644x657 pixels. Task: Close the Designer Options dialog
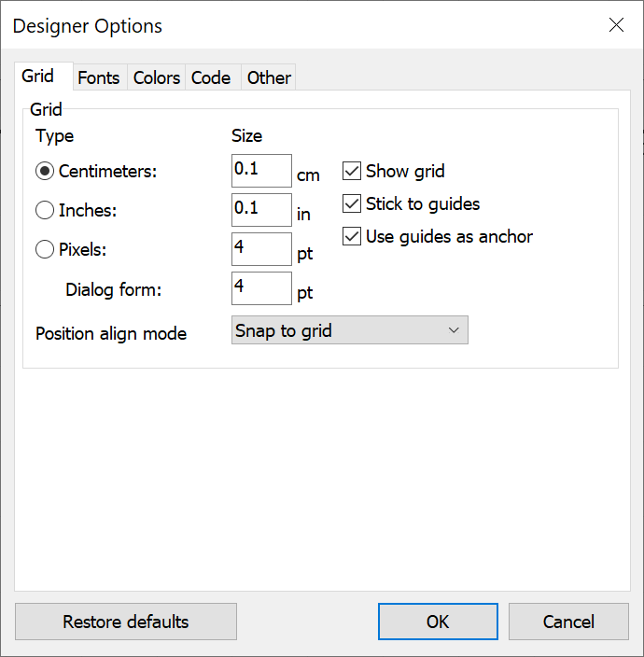616,25
